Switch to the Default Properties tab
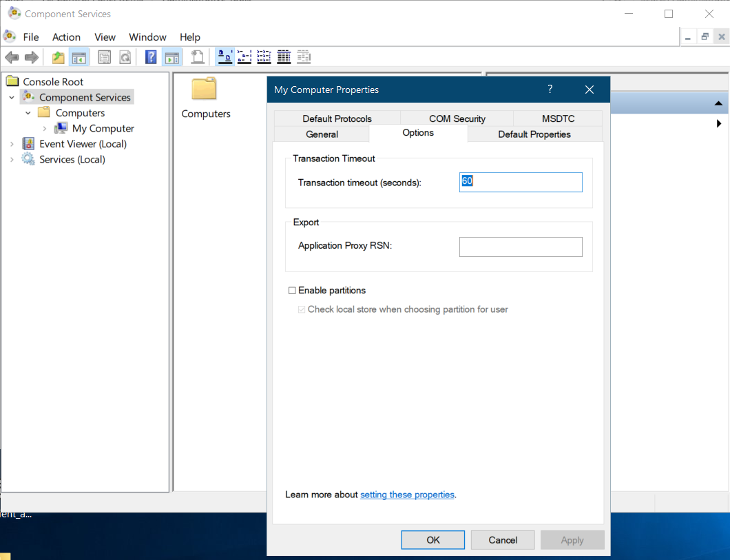730x560 pixels. (534, 134)
